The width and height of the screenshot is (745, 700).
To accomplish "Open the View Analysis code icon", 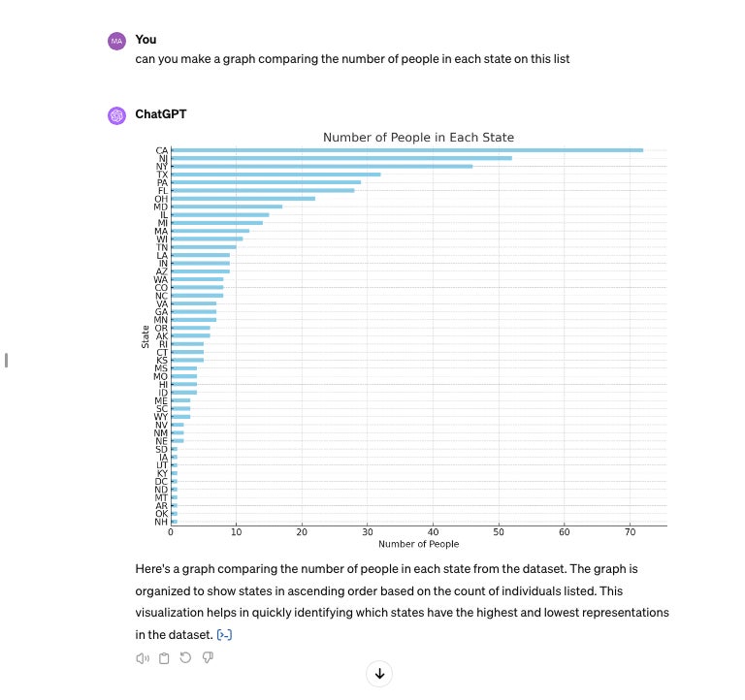I will 225,635.
